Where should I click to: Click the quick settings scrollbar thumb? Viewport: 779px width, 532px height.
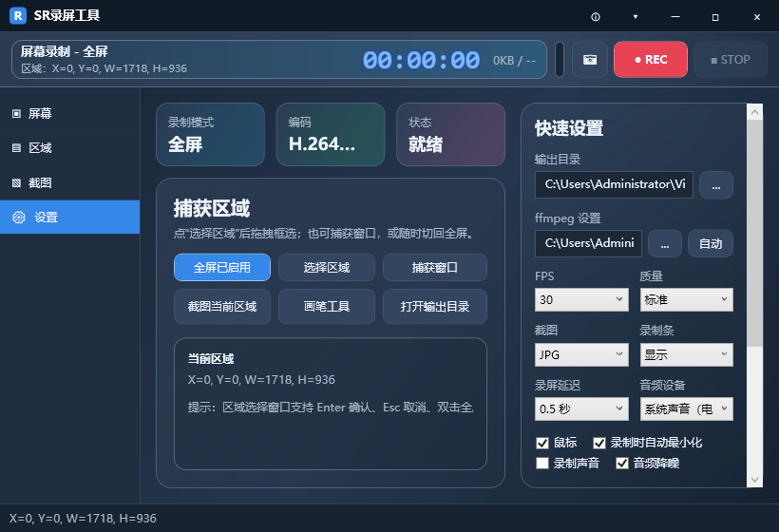pyautogui.click(x=754, y=233)
